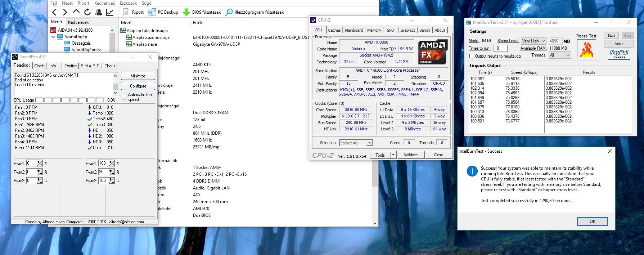Open S.M.A.R.T. tab in SpeedFan

90,66
